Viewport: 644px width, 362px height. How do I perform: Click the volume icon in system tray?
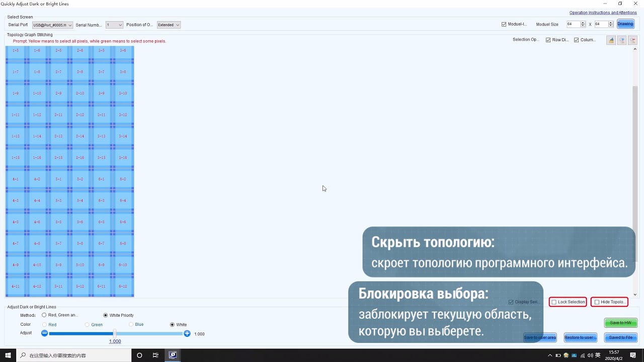tap(590, 355)
